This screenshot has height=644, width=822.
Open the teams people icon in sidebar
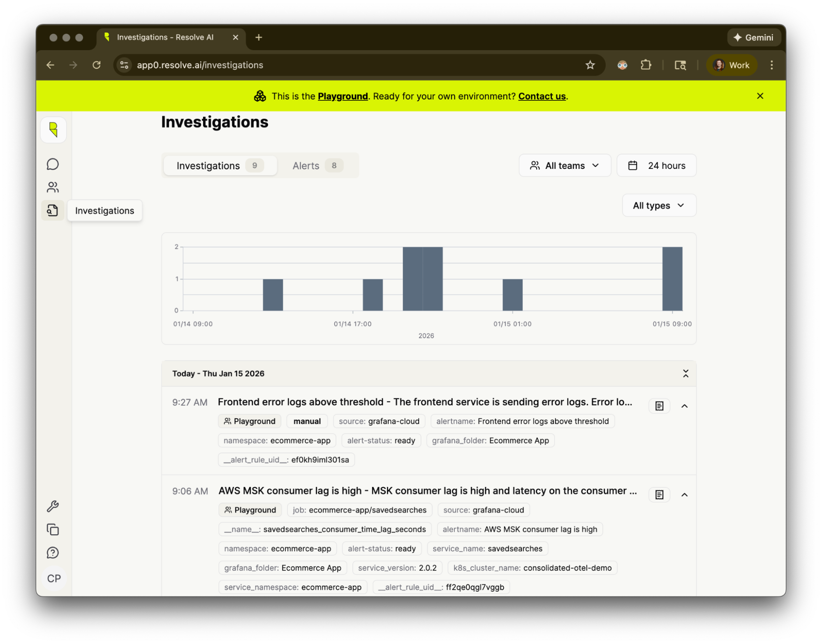[x=53, y=187]
